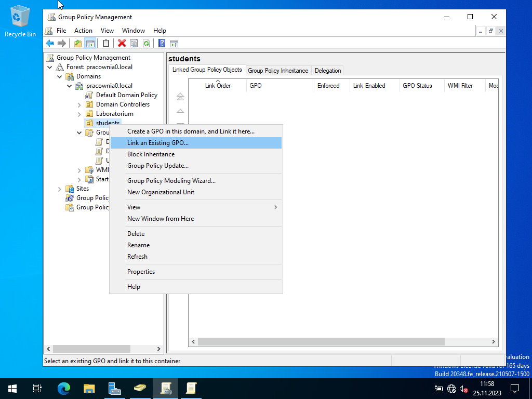532x399 pixels.
Task: Select Default Domain Policy in the tree
Action: 126,95
